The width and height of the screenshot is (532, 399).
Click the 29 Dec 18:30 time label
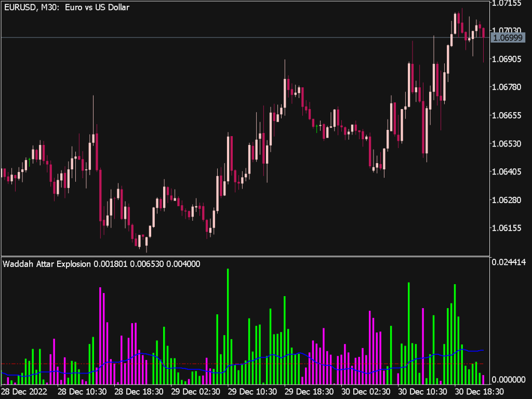coord(309,392)
